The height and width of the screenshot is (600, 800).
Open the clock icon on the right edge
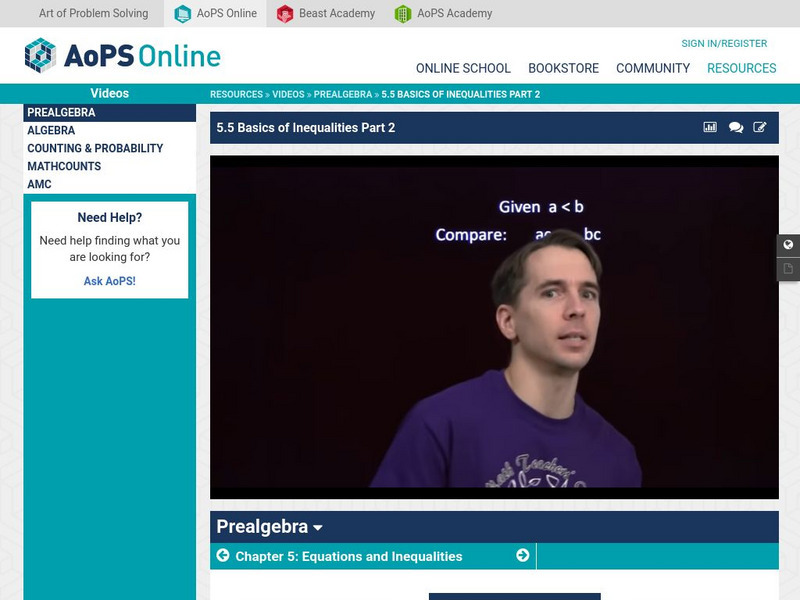[790, 243]
